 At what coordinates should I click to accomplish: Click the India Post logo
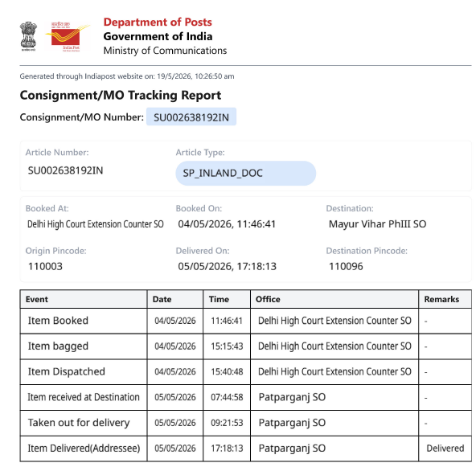(x=68, y=36)
